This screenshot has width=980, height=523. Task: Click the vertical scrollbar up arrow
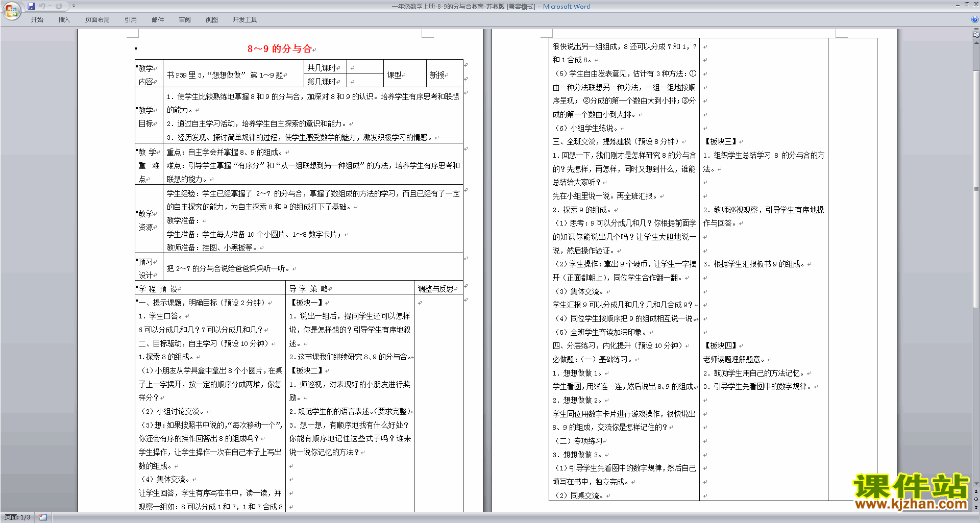(x=976, y=43)
